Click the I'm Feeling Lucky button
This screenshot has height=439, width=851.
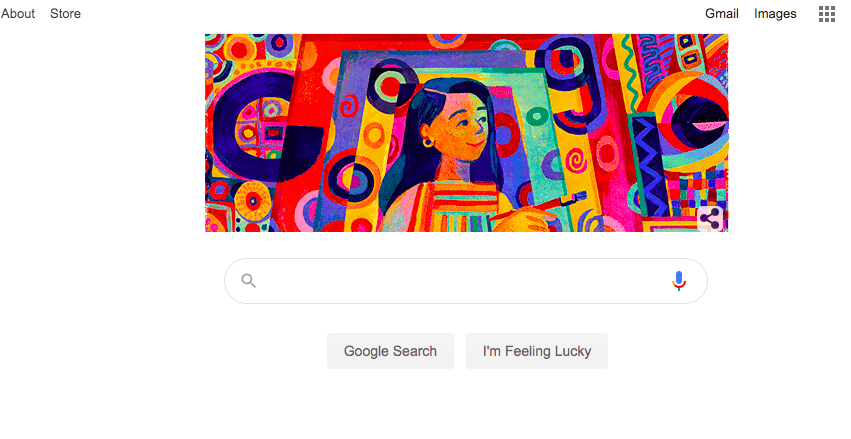pos(537,351)
